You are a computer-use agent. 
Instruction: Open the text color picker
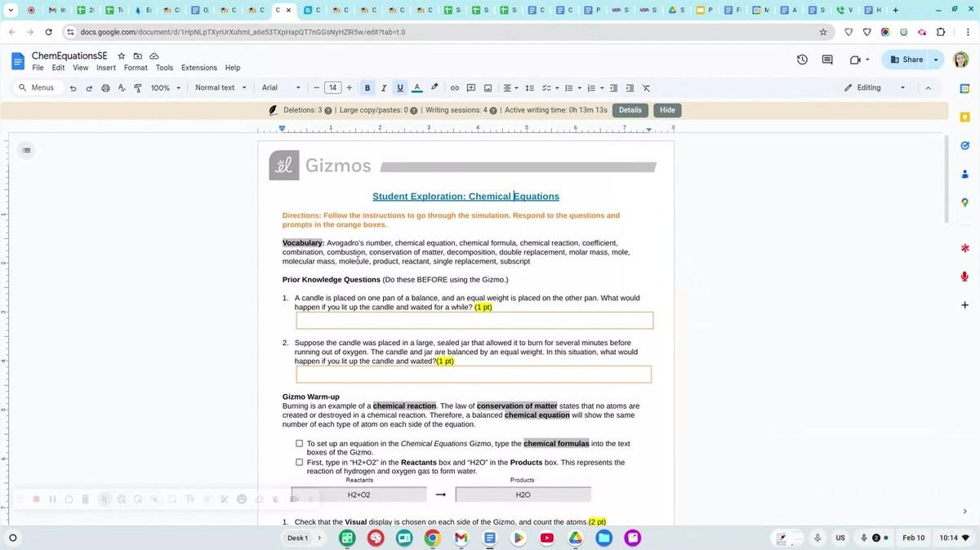(x=416, y=88)
